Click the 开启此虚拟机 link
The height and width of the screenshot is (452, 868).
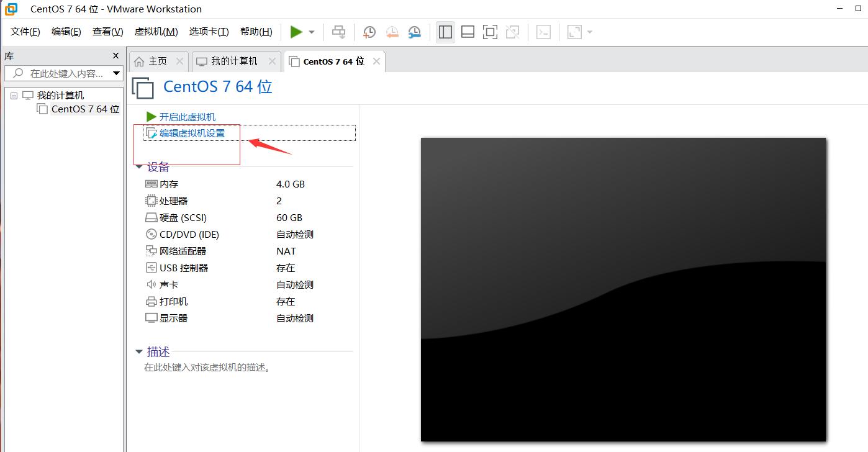[x=186, y=116]
